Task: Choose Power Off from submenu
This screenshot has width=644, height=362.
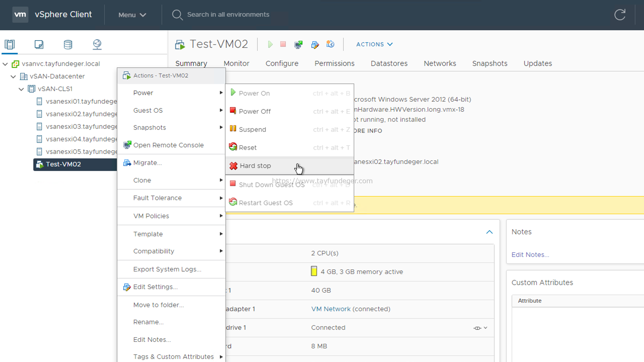Action: [290, 111]
